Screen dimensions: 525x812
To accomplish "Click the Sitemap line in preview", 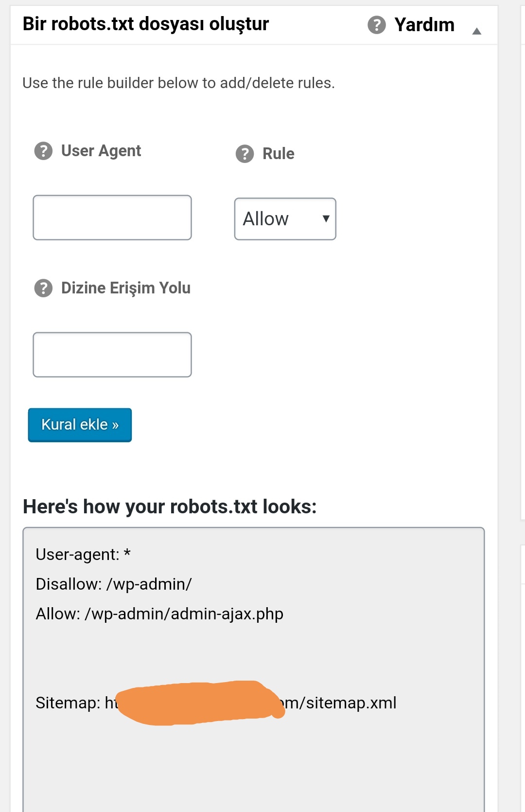I will click(x=216, y=703).
